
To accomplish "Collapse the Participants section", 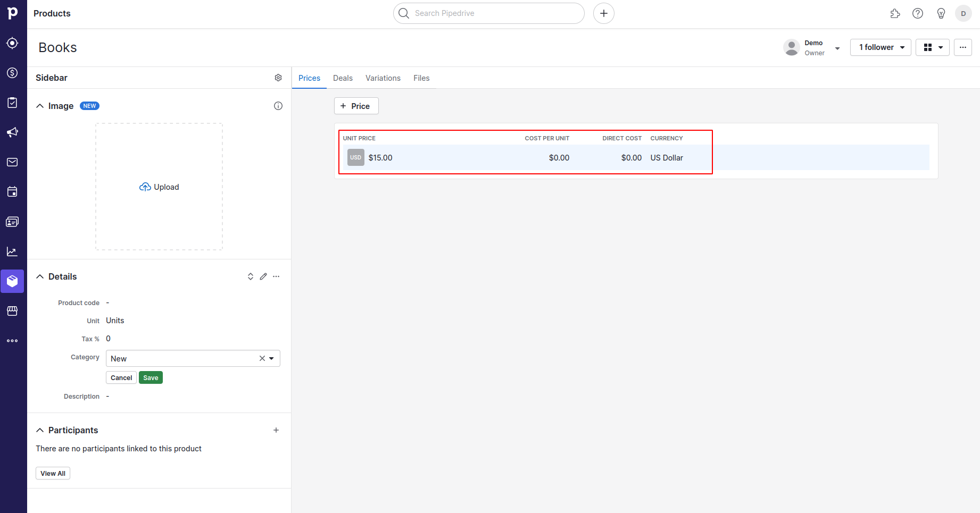I will tap(40, 430).
